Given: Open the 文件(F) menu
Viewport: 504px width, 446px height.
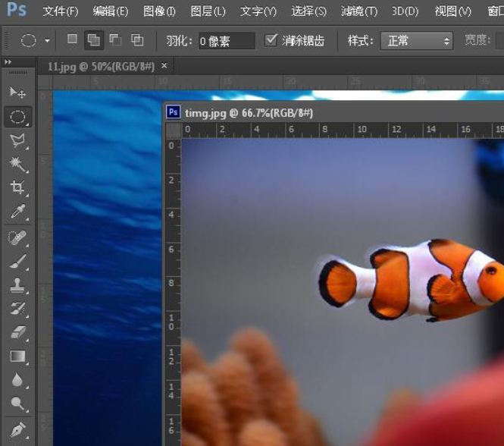Looking at the screenshot, I should (x=61, y=11).
